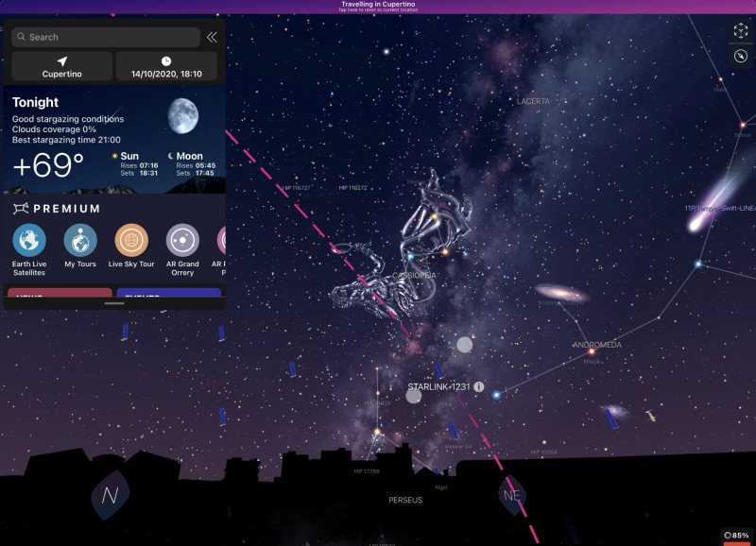Tap the banner to reset current location
The height and width of the screenshot is (546, 756).
378,7
